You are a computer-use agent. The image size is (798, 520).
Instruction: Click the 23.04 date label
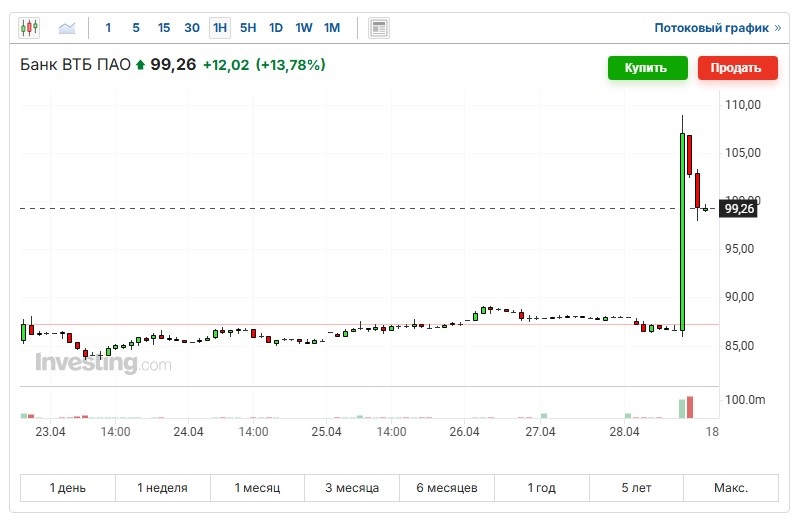click(50, 431)
